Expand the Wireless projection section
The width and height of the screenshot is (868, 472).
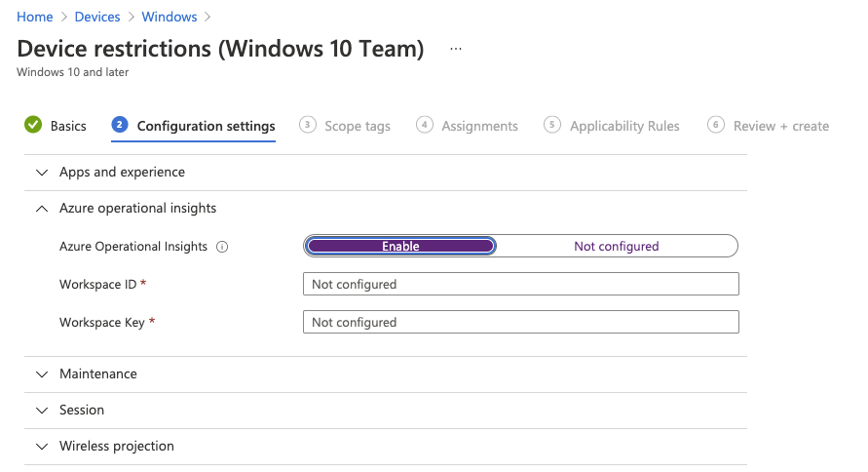coord(386,446)
